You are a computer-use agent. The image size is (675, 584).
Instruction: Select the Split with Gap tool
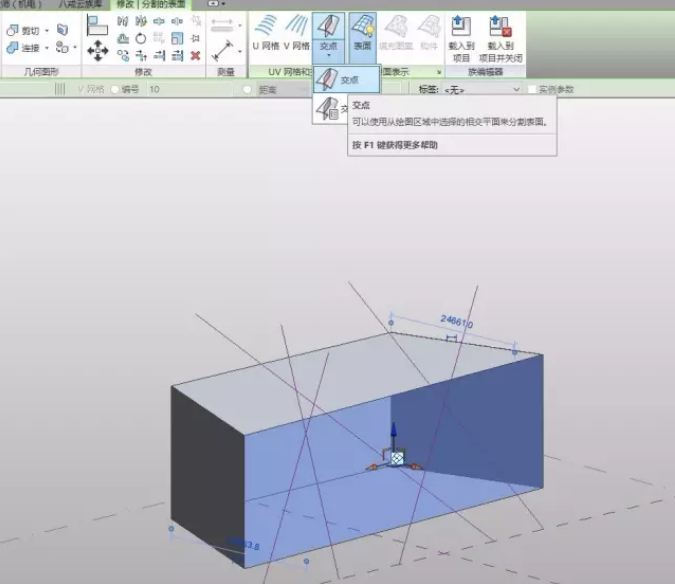tap(177, 21)
